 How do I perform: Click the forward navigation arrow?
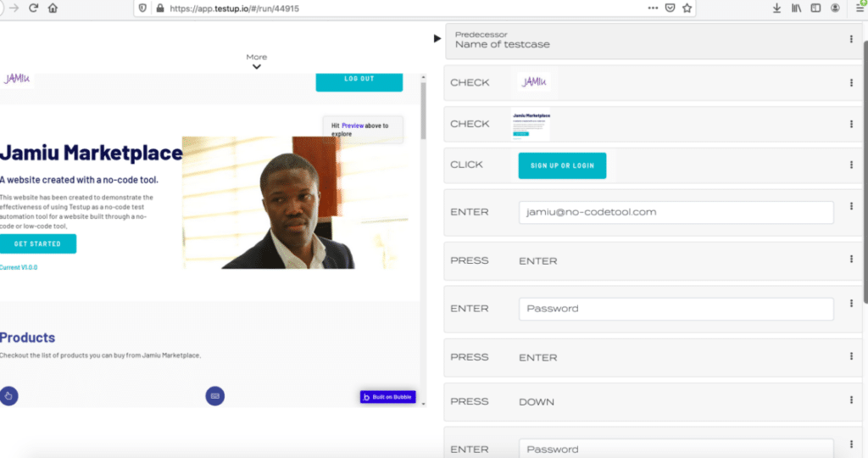(x=14, y=8)
